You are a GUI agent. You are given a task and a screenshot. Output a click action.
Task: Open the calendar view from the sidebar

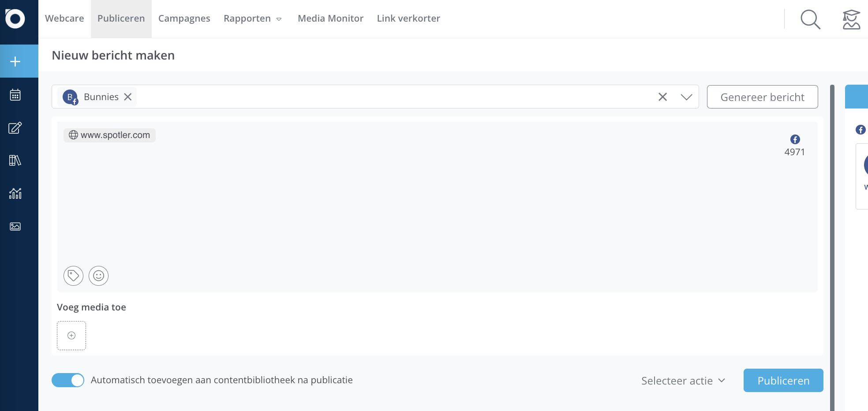[15, 95]
